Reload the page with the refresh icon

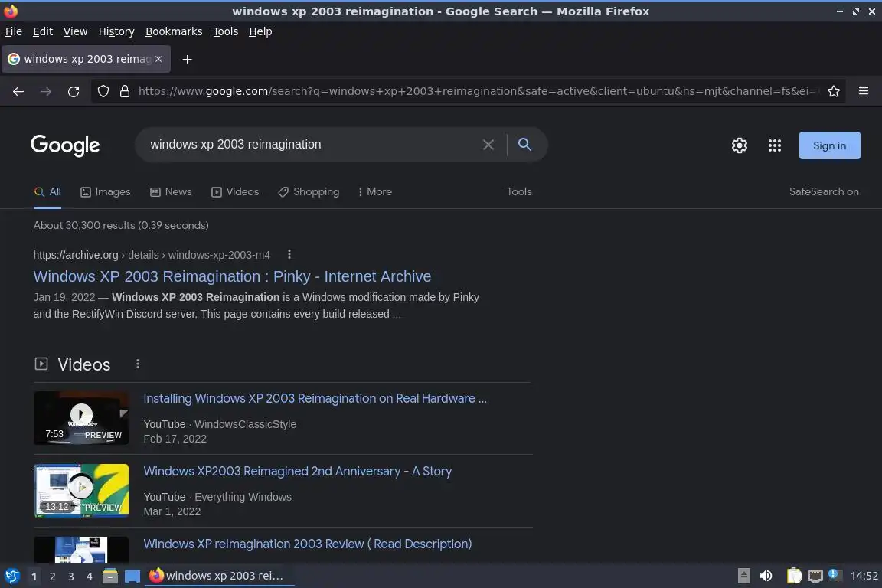(73, 91)
